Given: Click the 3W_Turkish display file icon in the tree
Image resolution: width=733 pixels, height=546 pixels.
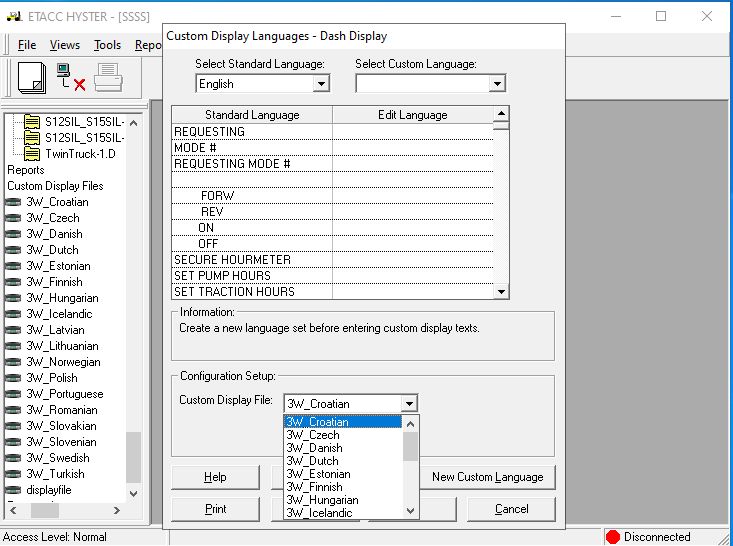Looking at the screenshot, I should [x=14, y=474].
